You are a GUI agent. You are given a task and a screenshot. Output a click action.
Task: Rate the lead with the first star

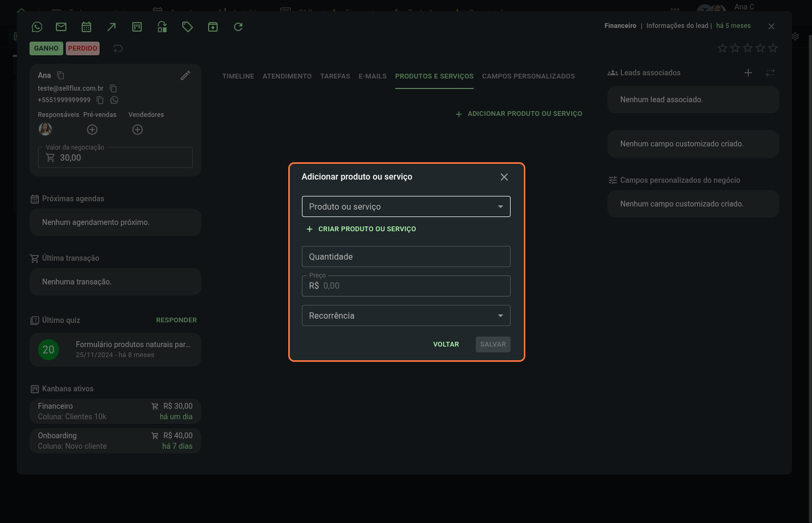(722, 48)
